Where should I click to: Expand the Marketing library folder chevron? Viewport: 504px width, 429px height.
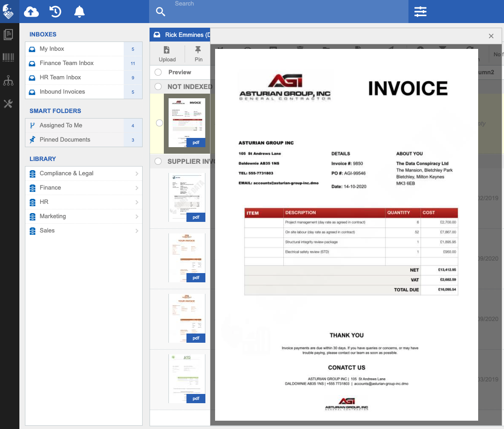pyautogui.click(x=137, y=217)
